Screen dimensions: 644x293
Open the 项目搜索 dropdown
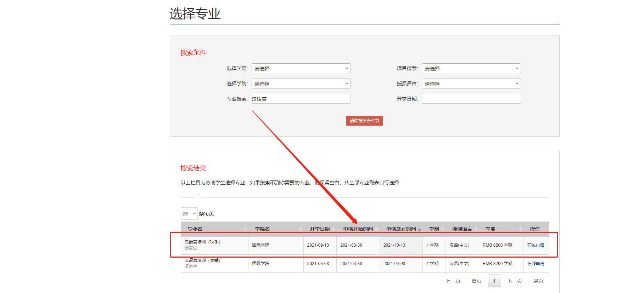[x=471, y=68]
